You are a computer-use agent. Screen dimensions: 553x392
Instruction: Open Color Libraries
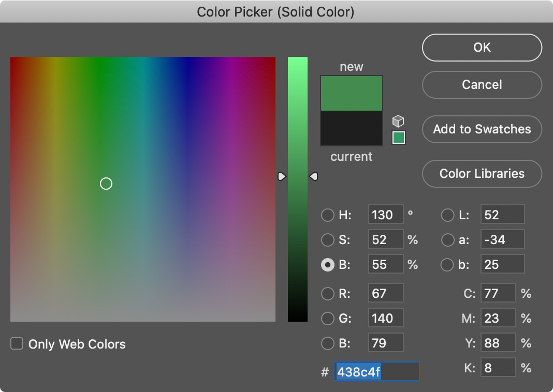(482, 174)
